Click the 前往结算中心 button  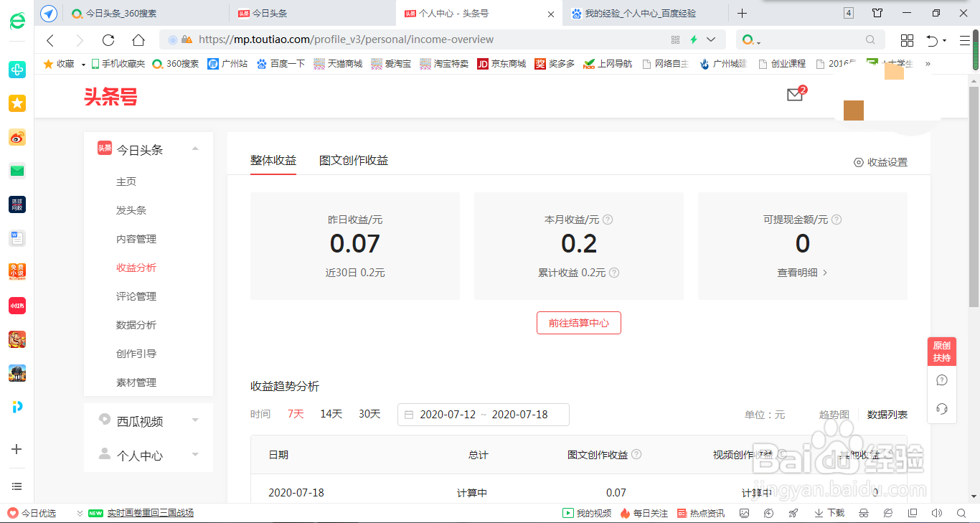[x=578, y=322]
